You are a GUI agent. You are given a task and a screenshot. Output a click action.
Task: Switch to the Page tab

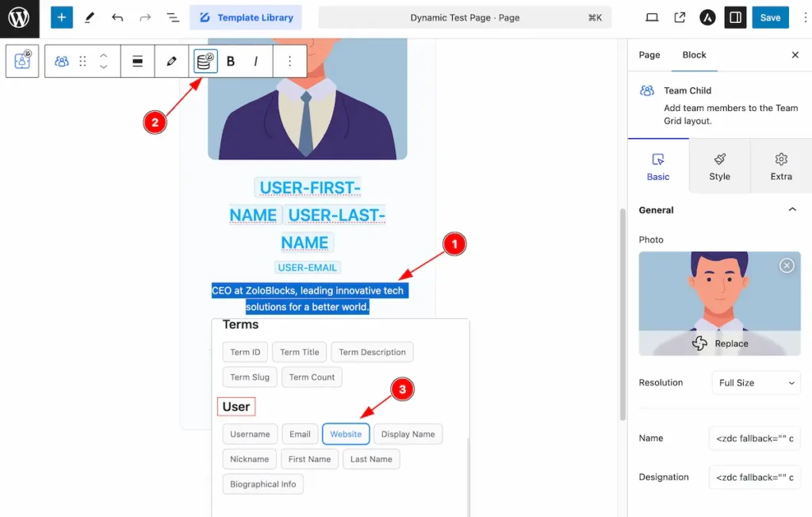click(649, 55)
